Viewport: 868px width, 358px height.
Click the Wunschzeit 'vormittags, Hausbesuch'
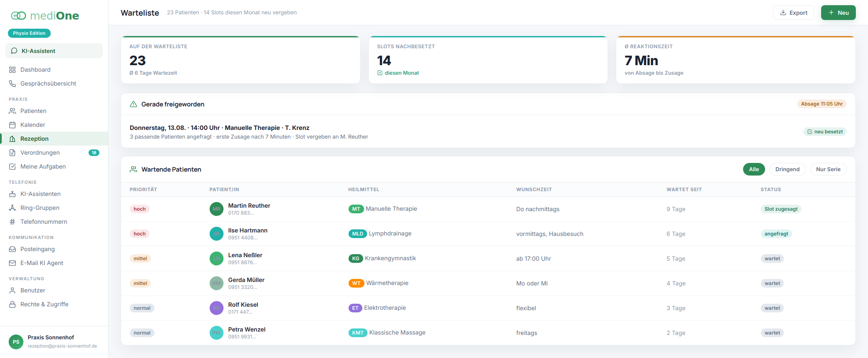click(550, 234)
